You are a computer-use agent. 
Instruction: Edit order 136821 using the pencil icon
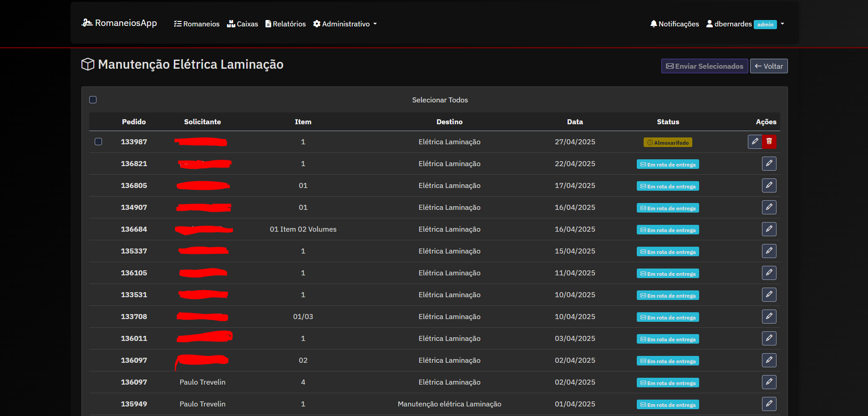pyautogui.click(x=769, y=163)
